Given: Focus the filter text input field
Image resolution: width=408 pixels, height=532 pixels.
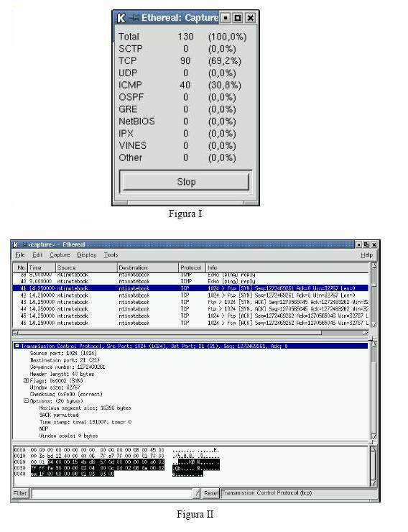Looking at the screenshot, I should (112, 493).
